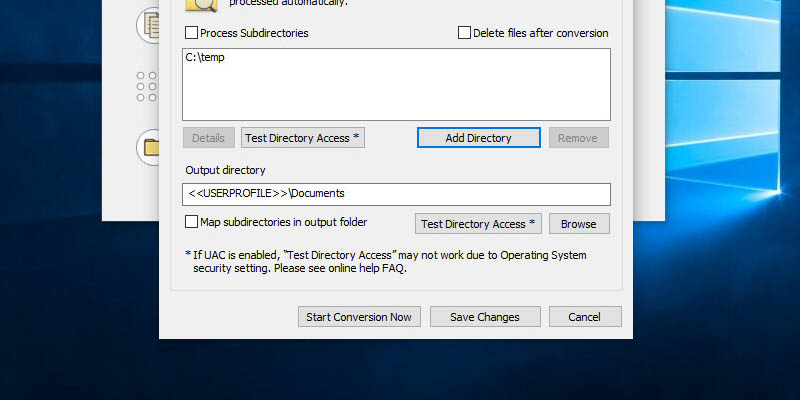Browse for an output directory
Viewport: 800px width, 400px height.
pyautogui.click(x=578, y=224)
